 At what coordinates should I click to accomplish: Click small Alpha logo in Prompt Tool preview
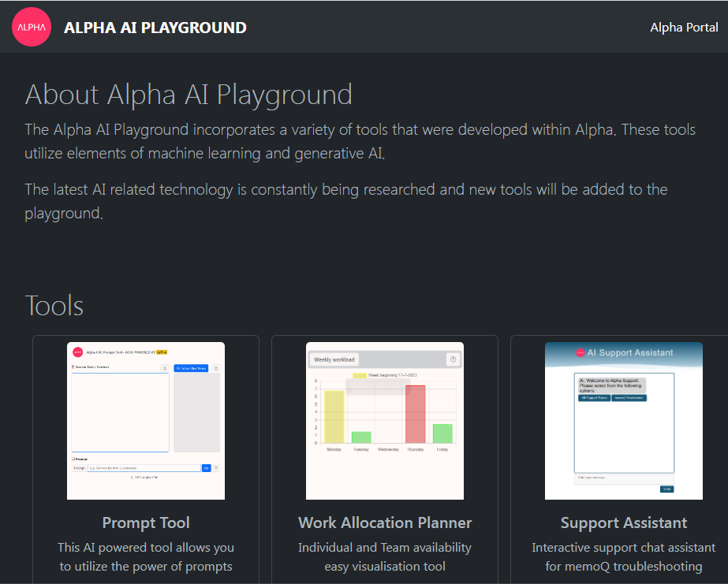77,352
